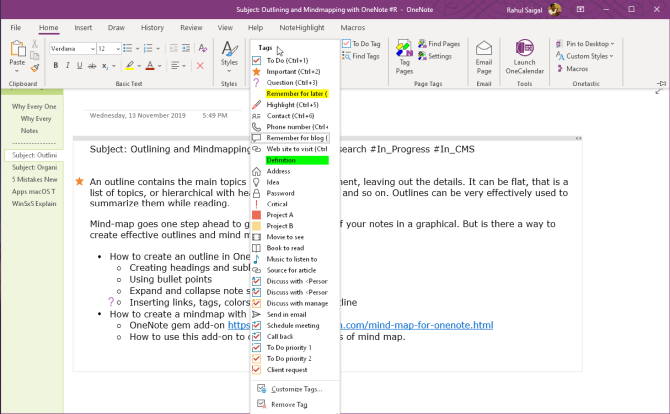Open the Macros ribbon tab
This screenshot has width=670, height=414.
pos(353,27)
